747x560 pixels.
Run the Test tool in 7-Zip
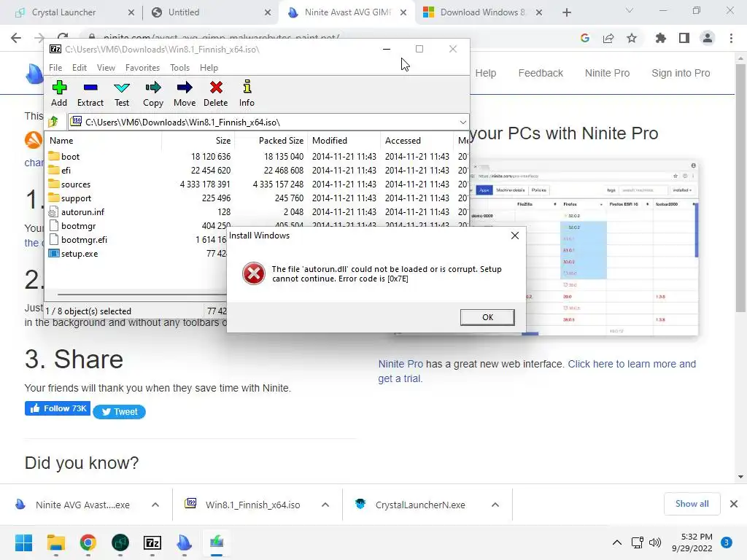(122, 94)
